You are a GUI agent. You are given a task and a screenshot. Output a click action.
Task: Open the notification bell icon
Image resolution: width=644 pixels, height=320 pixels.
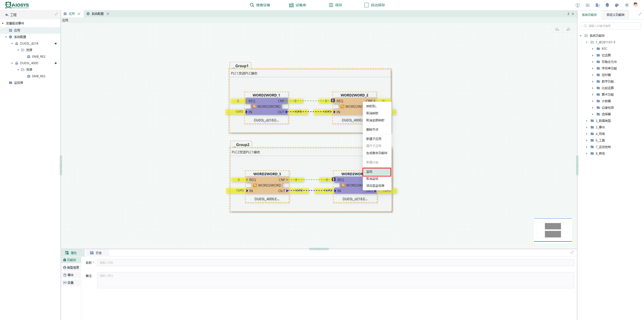click(x=607, y=5)
